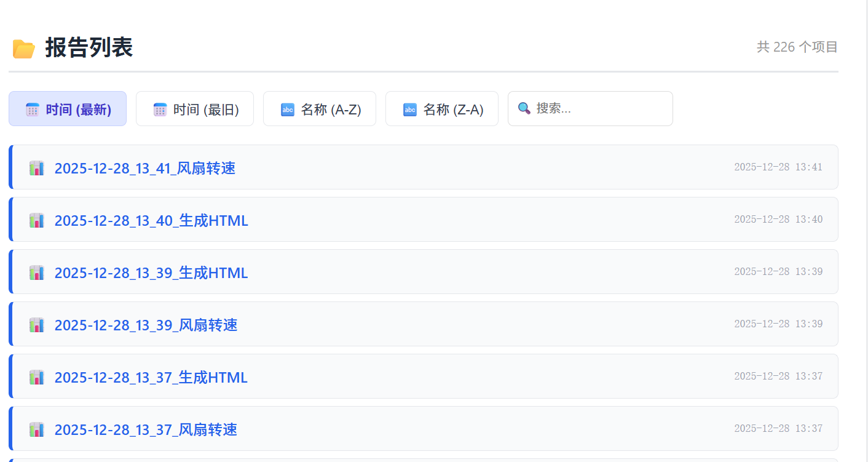Click the magnifier icon in search box
The image size is (868, 462).
(x=524, y=108)
